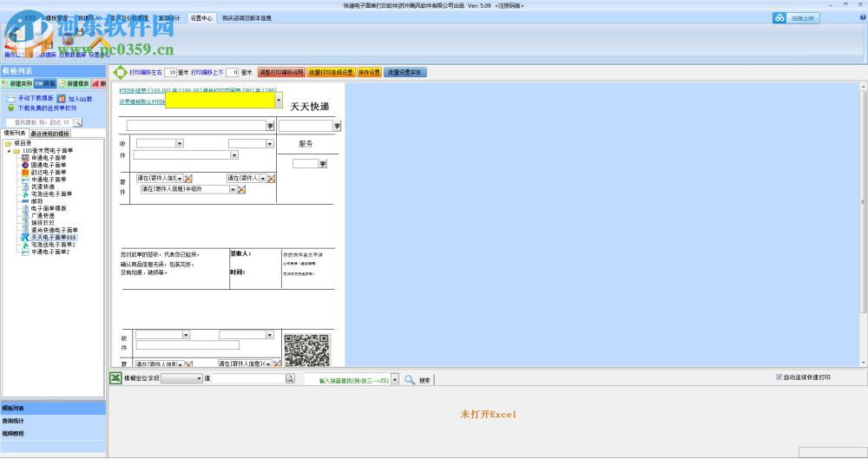Open 查询统计 section in left bottom panel
This screenshot has width=868, height=459.
(x=53, y=421)
